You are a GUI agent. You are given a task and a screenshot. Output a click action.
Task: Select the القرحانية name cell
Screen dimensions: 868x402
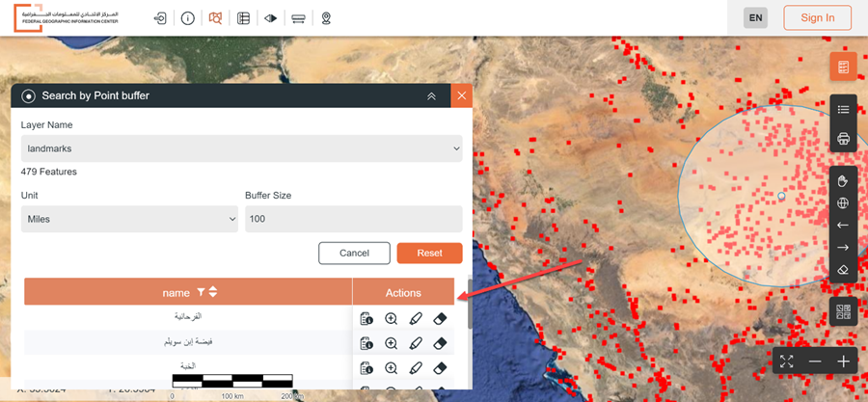click(188, 317)
